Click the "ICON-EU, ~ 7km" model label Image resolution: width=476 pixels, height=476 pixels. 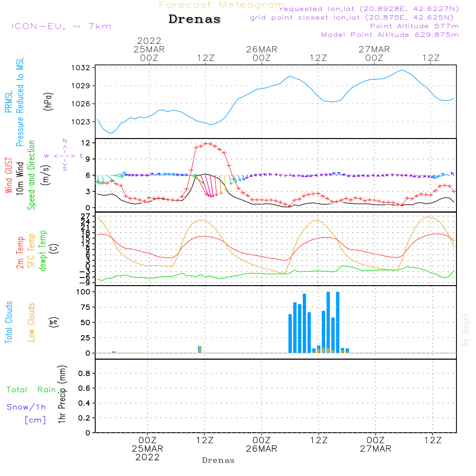pyautogui.click(x=61, y=26)
